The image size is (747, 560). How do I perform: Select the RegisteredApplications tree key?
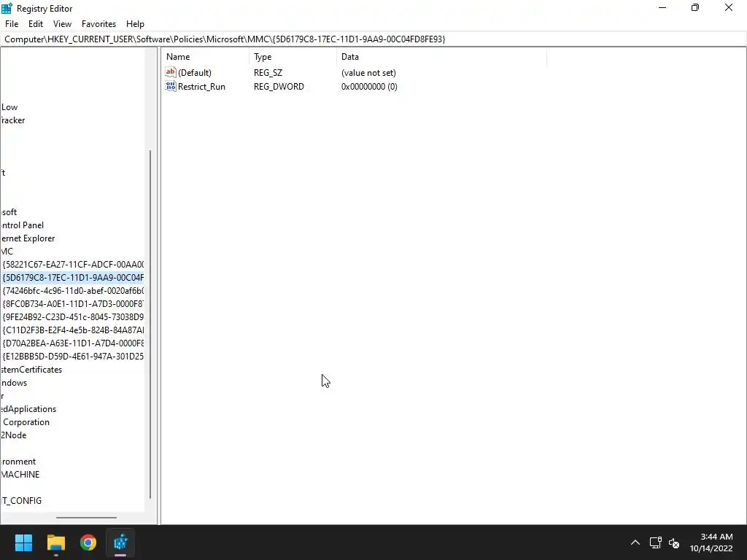[x=28, y=409]
